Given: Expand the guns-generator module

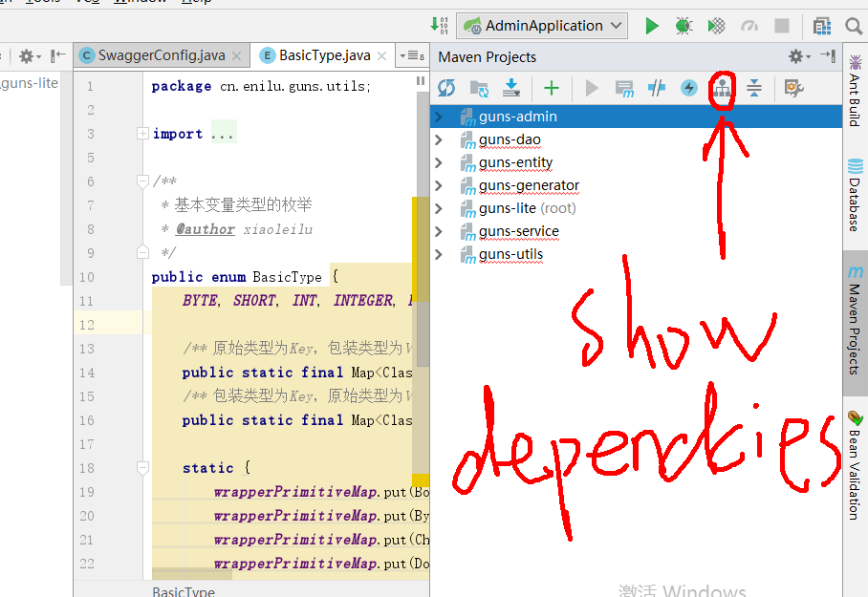Looking at the screenshot, I should (439, 185).
